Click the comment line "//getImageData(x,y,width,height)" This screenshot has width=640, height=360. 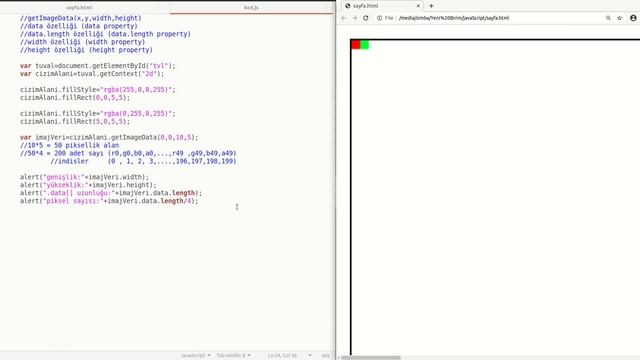point(80,18)
